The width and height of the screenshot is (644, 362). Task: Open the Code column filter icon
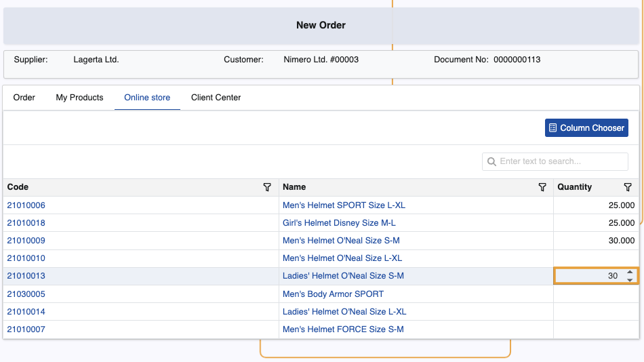tap(267, 187)
